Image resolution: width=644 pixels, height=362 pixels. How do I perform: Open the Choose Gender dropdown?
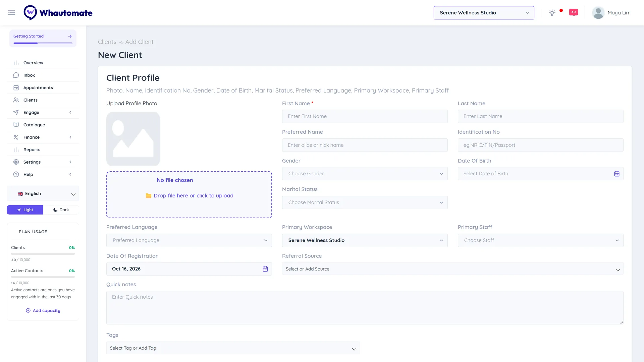point(365,174)
